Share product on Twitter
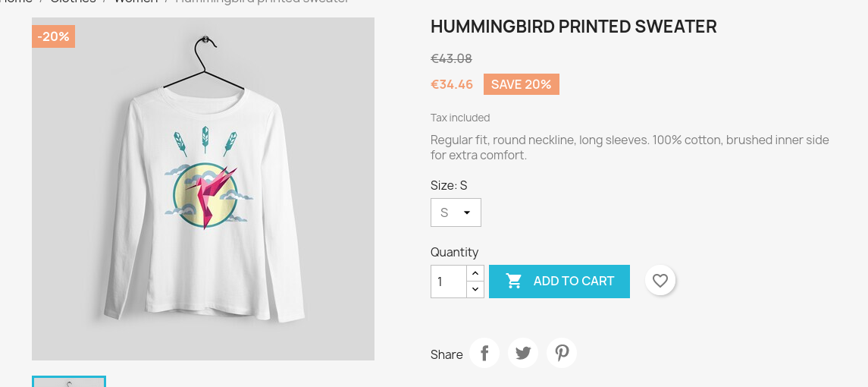868x387 pixels. coord(523,353)
